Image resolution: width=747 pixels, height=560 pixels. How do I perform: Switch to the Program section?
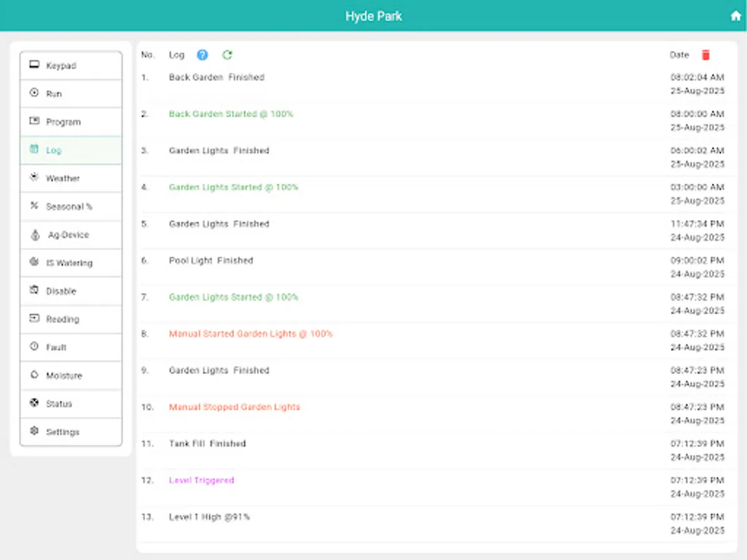point(34,122)
